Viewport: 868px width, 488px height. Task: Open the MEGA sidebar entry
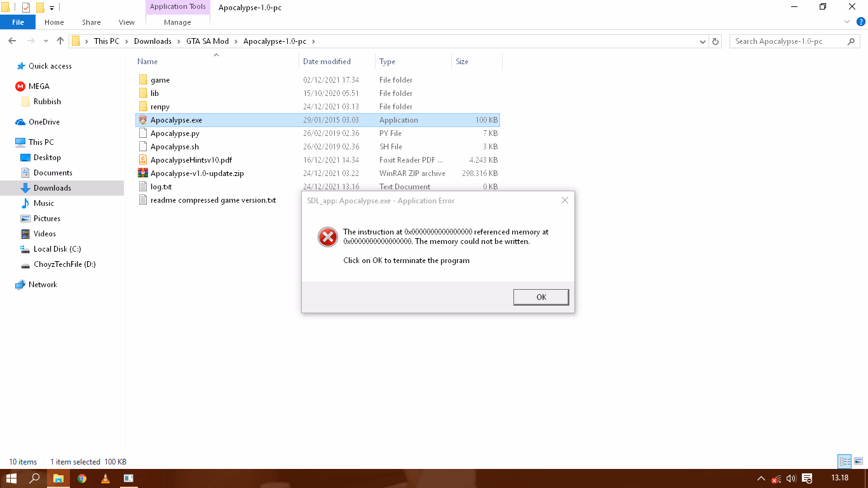click(38, 86)
